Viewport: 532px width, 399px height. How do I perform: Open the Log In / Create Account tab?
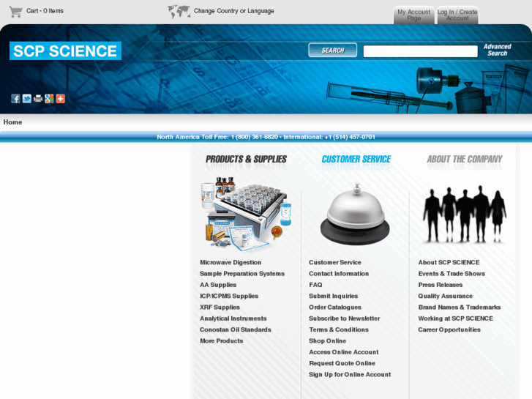[457, 15]
